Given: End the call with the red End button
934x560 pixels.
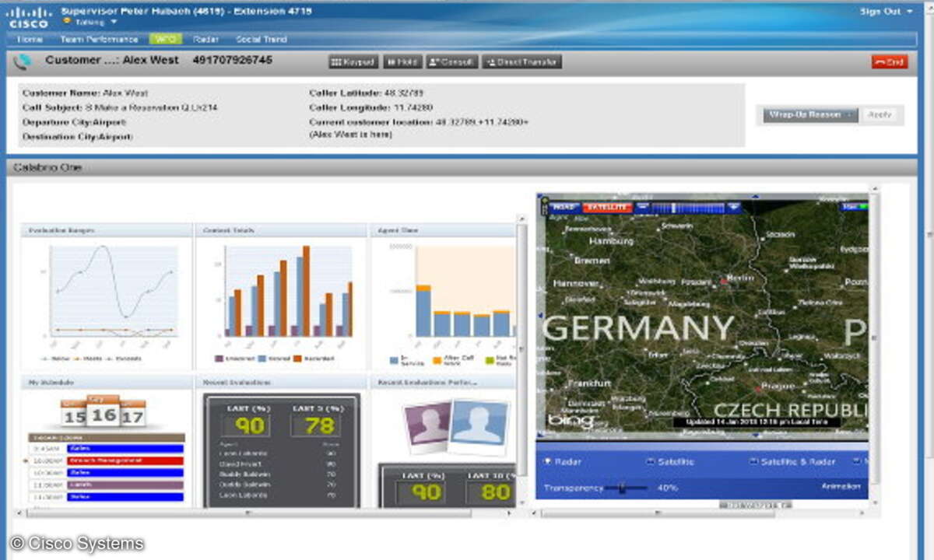Looking at the screenshot, I should (x=890, y=62).
